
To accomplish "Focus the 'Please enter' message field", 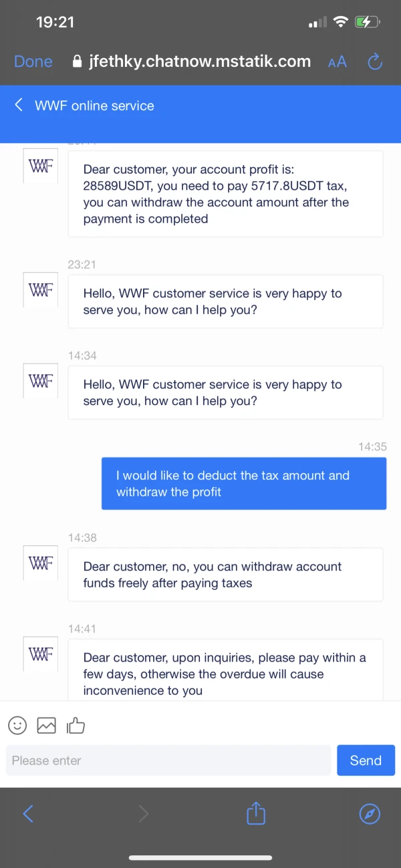I will tap(168, 760).
